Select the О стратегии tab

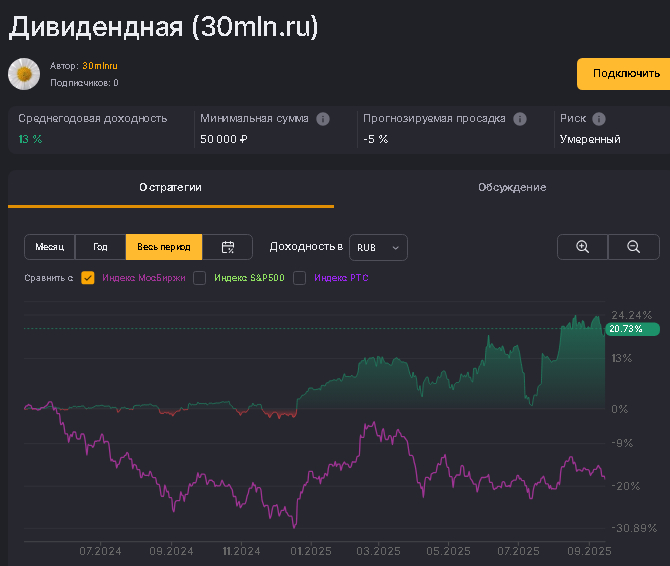point(171,187)
